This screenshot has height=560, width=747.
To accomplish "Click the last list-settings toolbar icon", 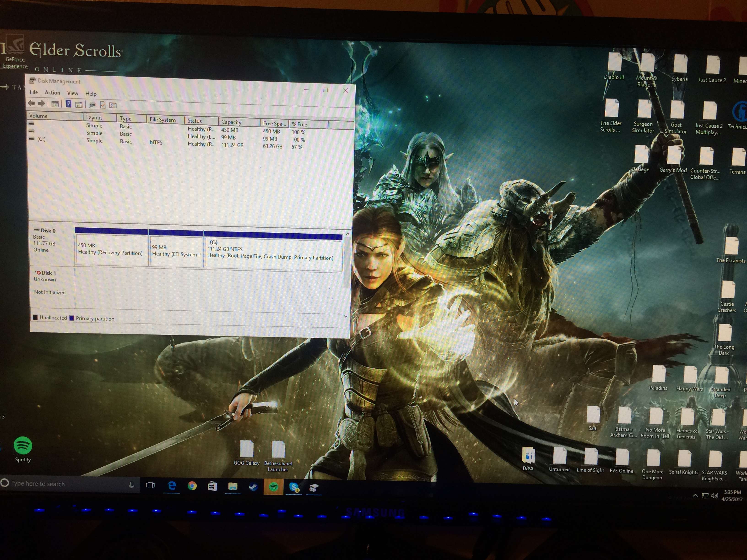I will pos(113,105).
